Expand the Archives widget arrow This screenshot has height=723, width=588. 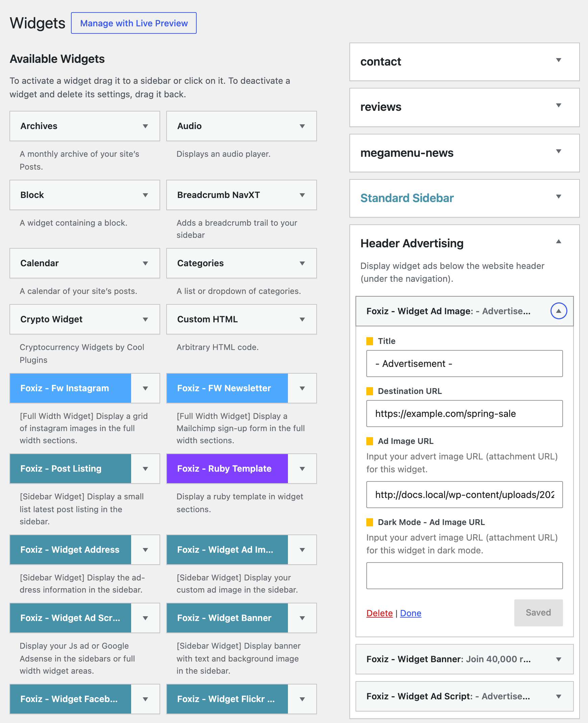[145, 126]
